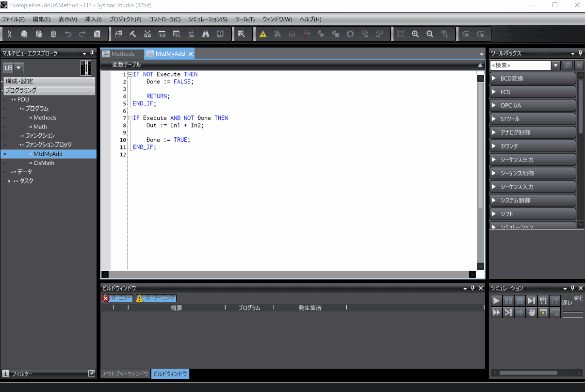Select Math program in the tree
This screenshot has height=392, width=585.
tap(40, 127)
